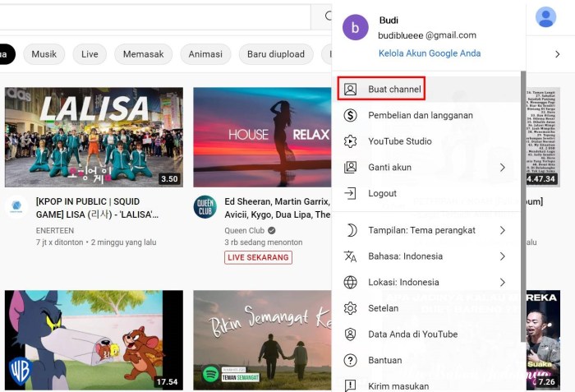Open Setelan from the account menu

click(426, 308)
